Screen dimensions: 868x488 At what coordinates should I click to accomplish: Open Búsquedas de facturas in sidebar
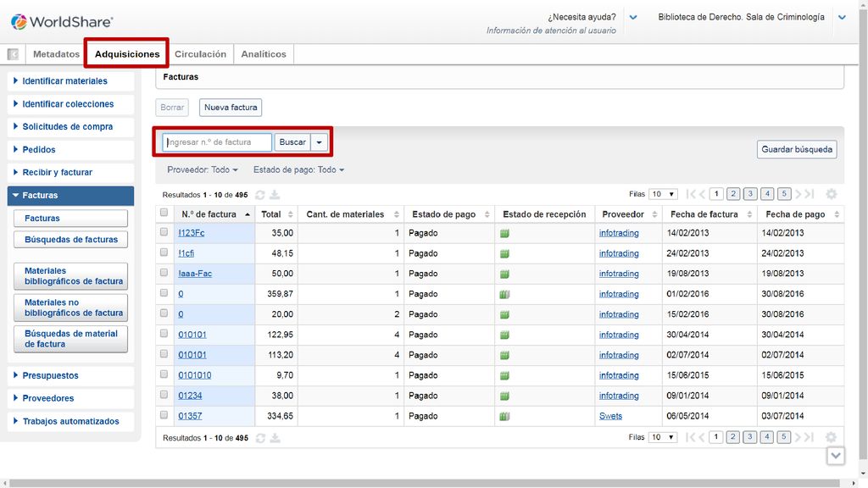[x=70, y=240]
